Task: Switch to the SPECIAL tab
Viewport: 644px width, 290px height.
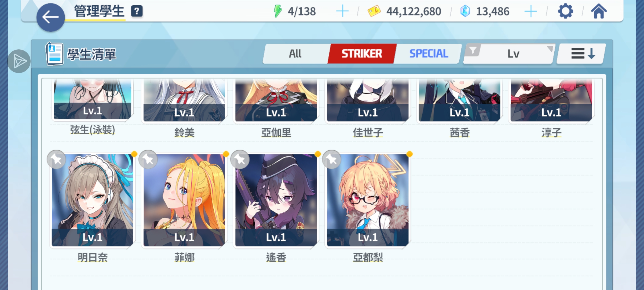Action: click(x=429, y=54)
